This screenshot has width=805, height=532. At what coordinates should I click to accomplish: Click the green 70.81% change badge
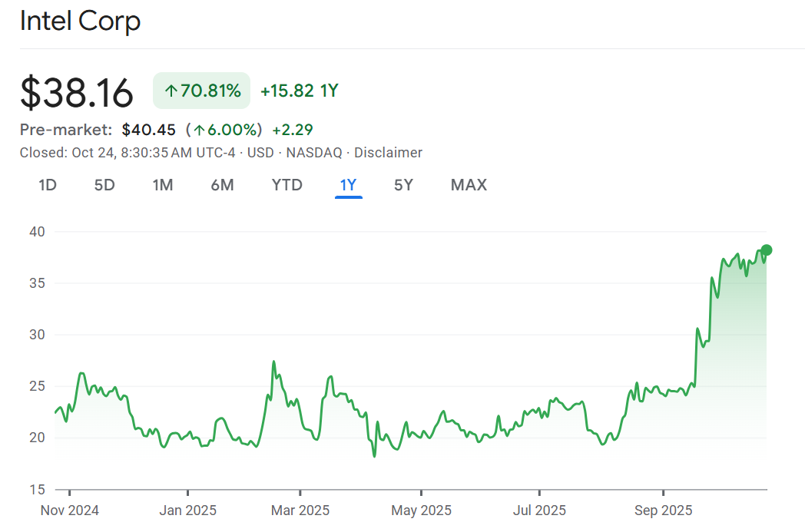tap(202, 91)
